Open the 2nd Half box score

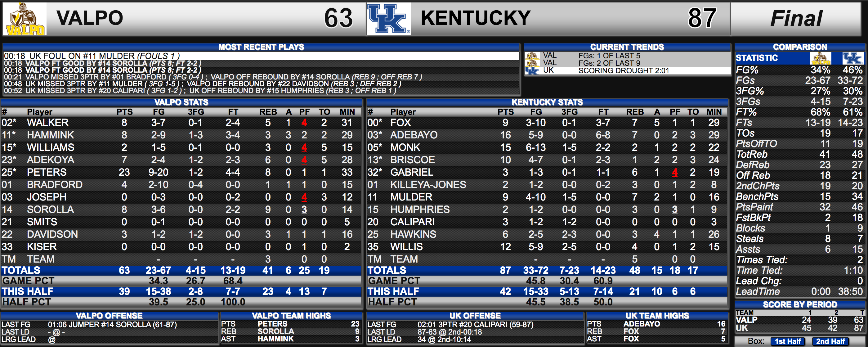tap(830, 341)
